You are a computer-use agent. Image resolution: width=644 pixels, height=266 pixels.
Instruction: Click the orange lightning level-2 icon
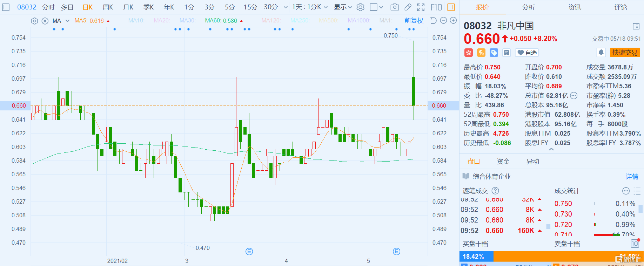tap(481, 53)
